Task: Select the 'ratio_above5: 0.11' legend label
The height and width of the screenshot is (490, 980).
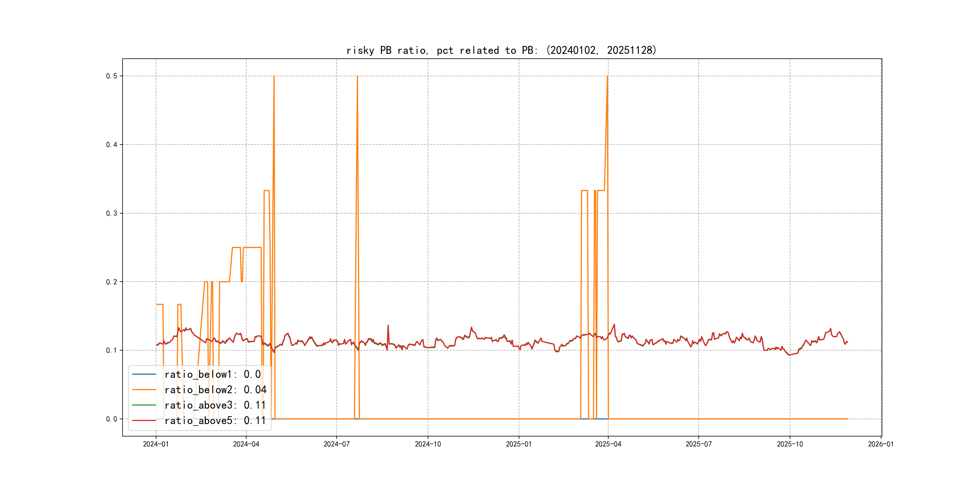Action: pos(215,420)
